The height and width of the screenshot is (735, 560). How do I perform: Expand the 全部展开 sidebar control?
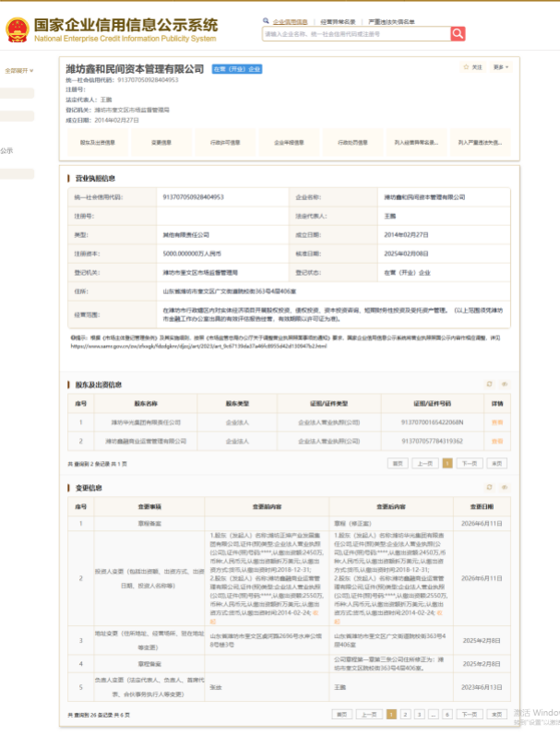pyautogui.click(x=18, y=71)
